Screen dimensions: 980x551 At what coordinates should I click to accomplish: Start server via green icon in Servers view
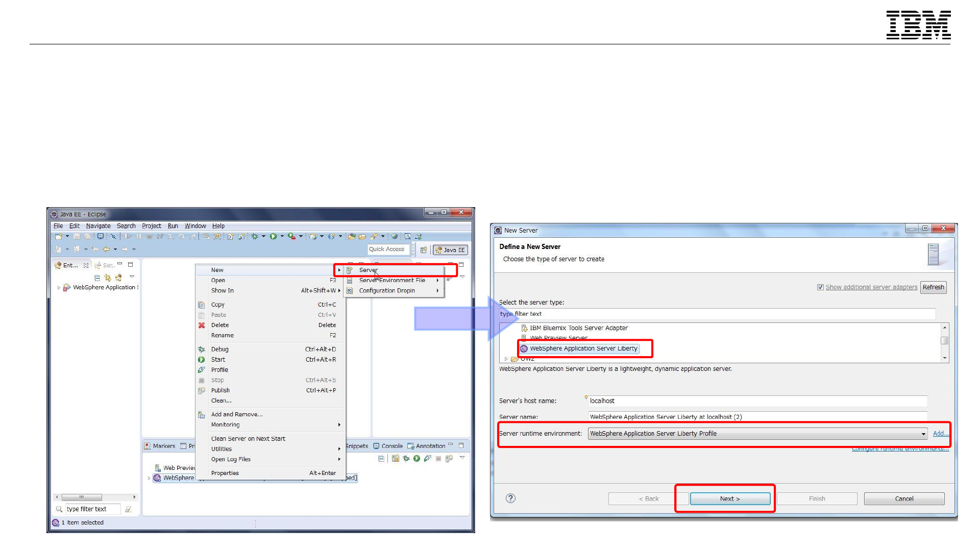[416, 459]
